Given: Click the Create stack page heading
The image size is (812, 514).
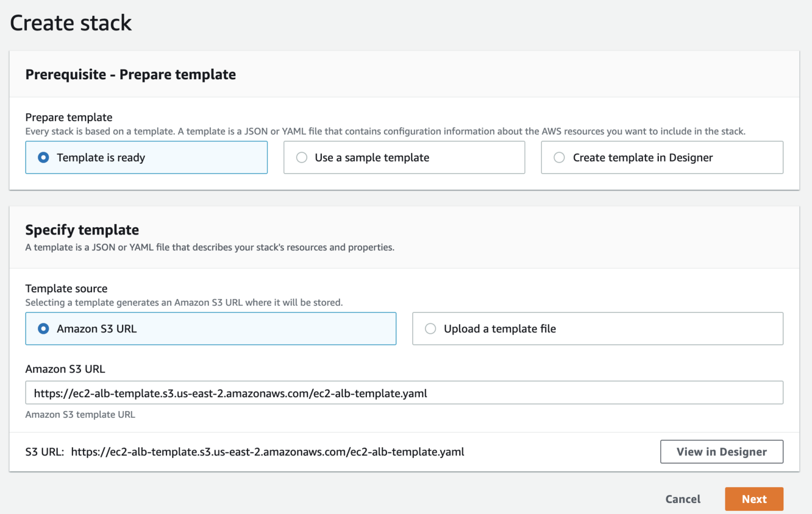Looking at the screenshot, I should click(70, 23).
